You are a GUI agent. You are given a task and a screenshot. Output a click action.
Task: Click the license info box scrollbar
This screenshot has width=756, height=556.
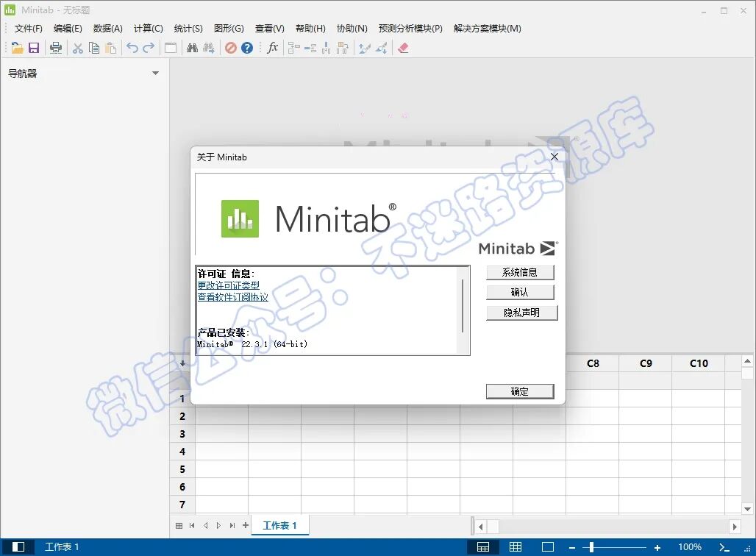coord(463,306)
